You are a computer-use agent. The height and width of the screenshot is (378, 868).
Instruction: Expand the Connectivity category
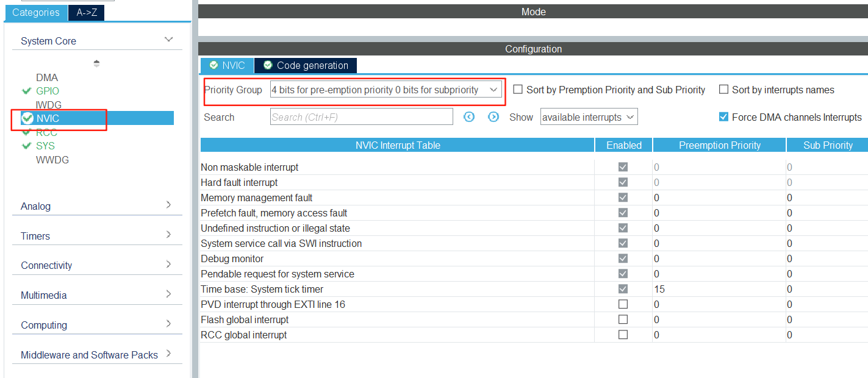(x=169, y=264)
